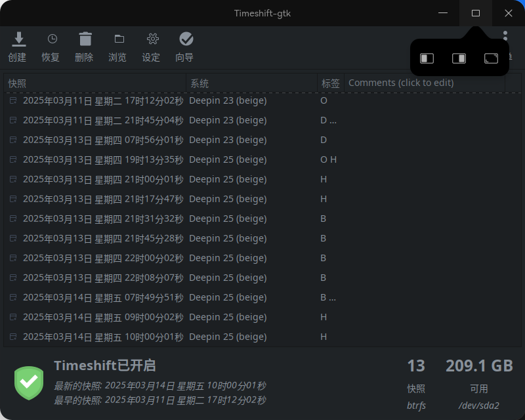This screenshot has width=525, height=420.
Task: Click snapshot icon of 21时45分28秒 row
Action: click(x=13, y=238)
